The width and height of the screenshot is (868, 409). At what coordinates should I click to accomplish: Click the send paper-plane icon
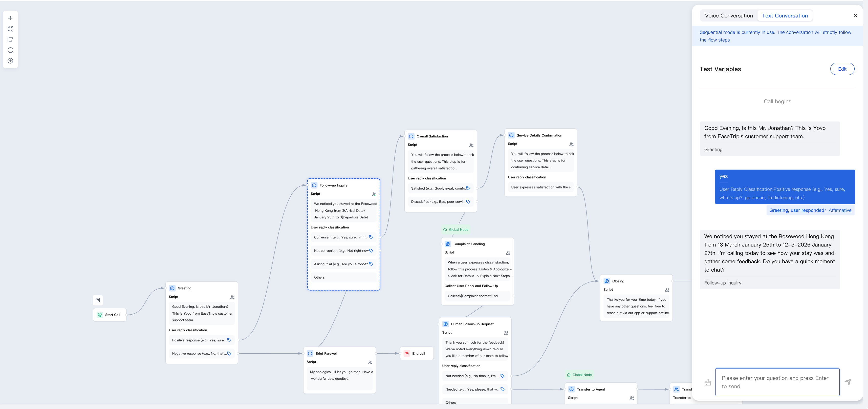(x=848, y=382)
